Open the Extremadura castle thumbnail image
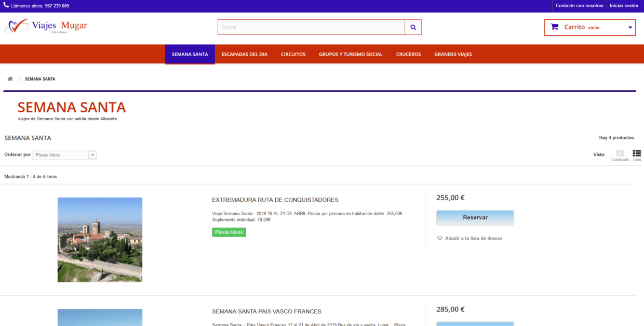 coord(100,240)
